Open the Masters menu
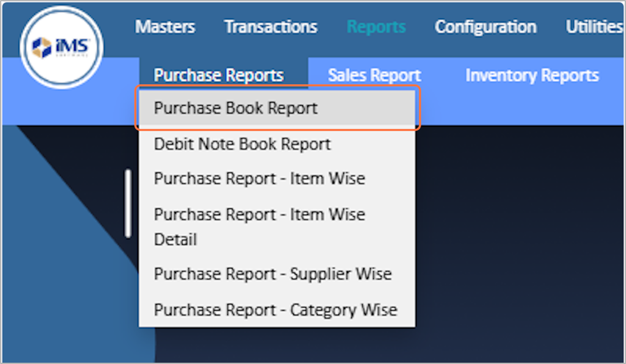 click(x=165, y=27)
